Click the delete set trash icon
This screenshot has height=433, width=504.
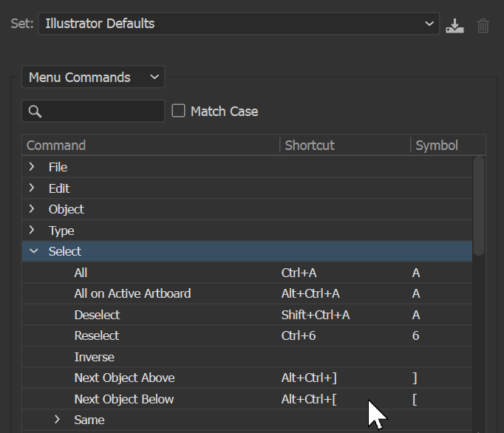483,26
